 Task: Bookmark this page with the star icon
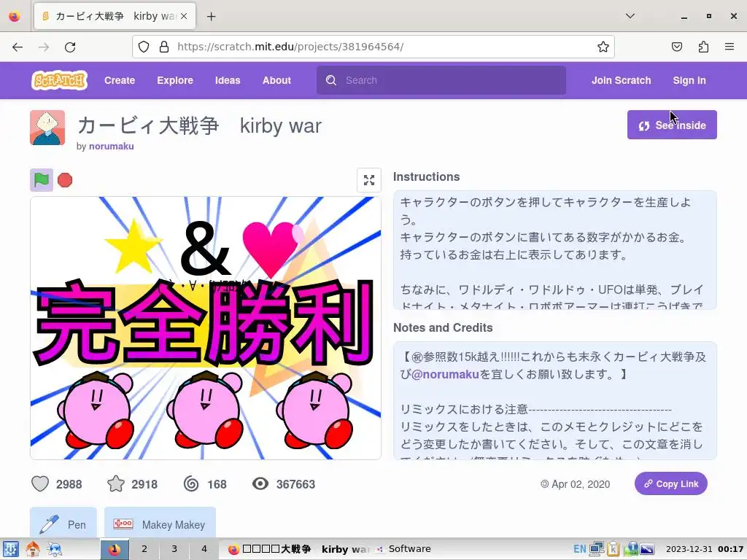[603, 47]
